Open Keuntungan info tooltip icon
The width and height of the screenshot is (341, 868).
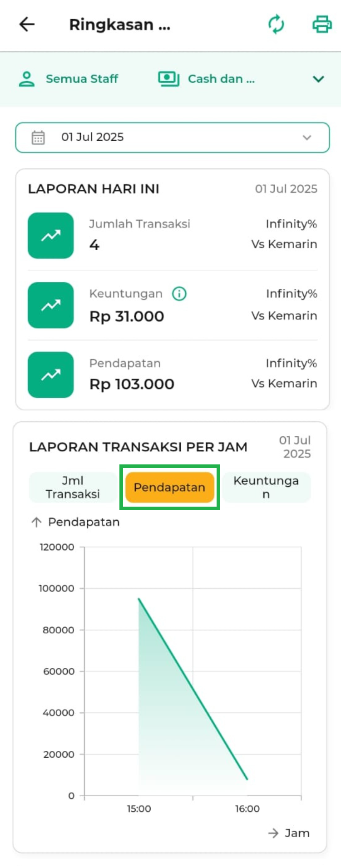pos(179,294)
